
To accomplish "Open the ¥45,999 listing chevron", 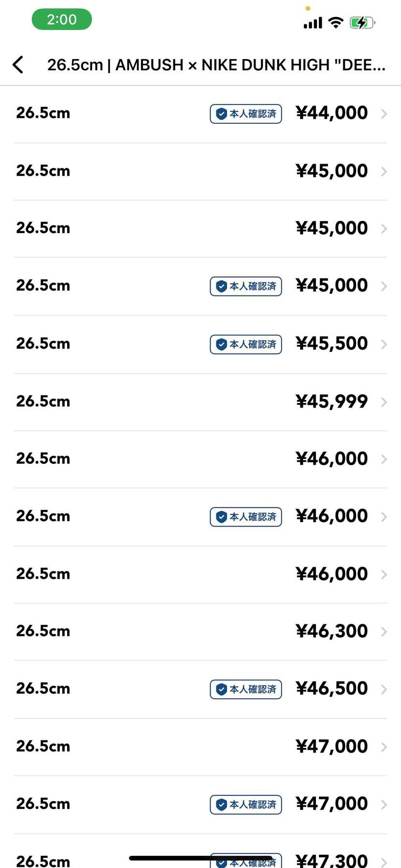I will coord(384,402).
